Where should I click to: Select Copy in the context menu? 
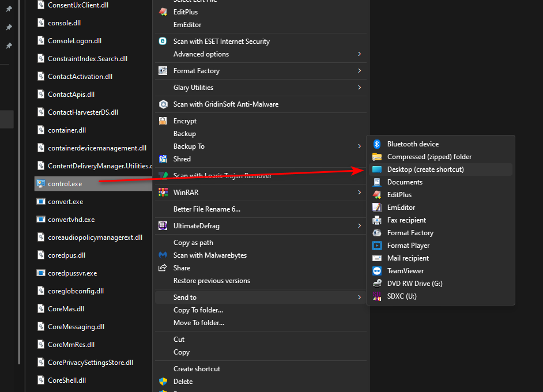261,352
